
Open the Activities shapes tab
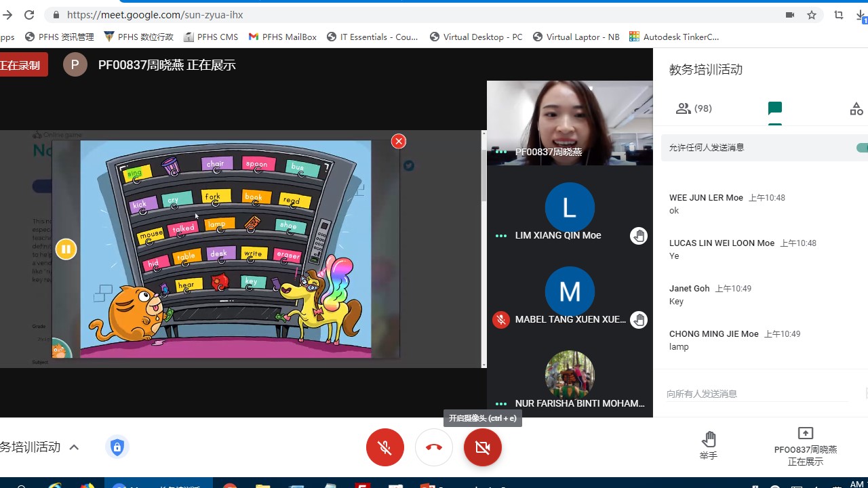(856, 108)
